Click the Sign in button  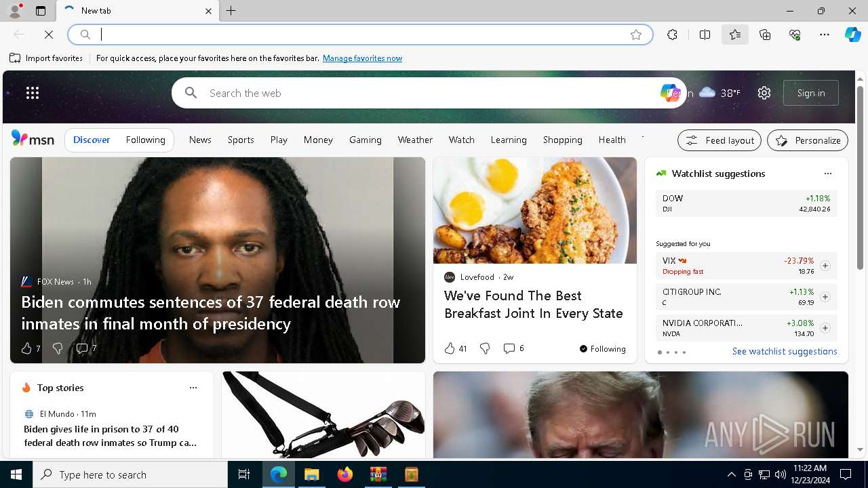coord(811,93)
